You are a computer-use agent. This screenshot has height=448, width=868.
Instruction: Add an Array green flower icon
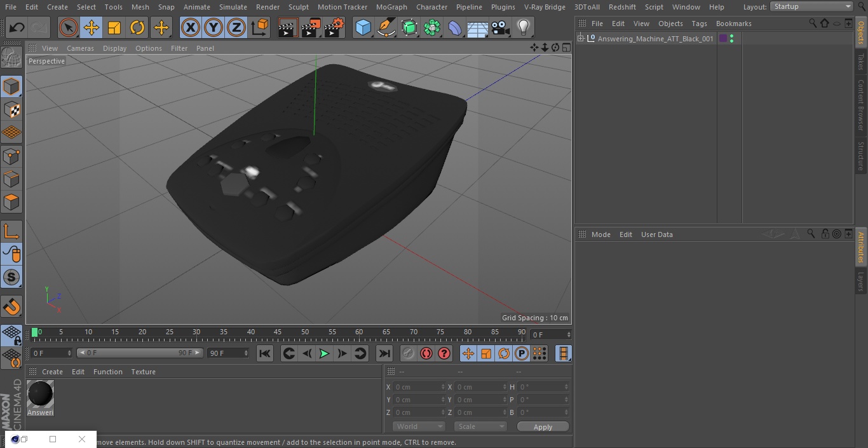tap(432, 27)
